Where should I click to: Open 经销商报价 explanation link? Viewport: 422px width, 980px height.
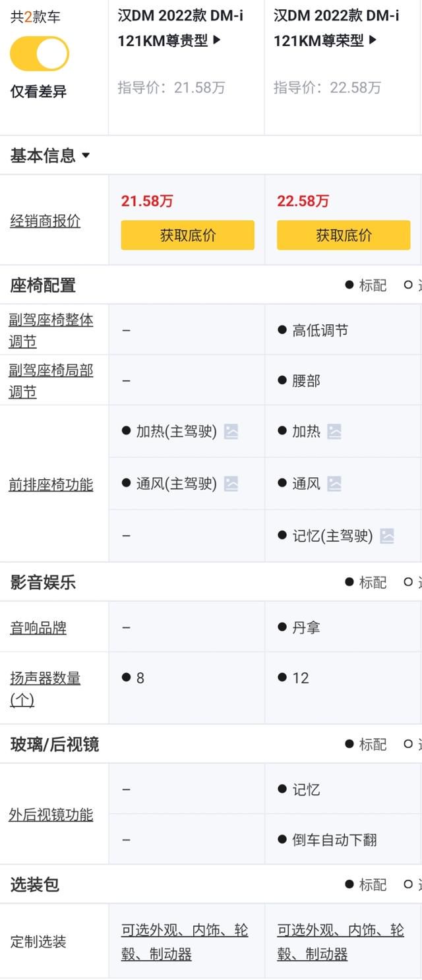tap(45, 221)
